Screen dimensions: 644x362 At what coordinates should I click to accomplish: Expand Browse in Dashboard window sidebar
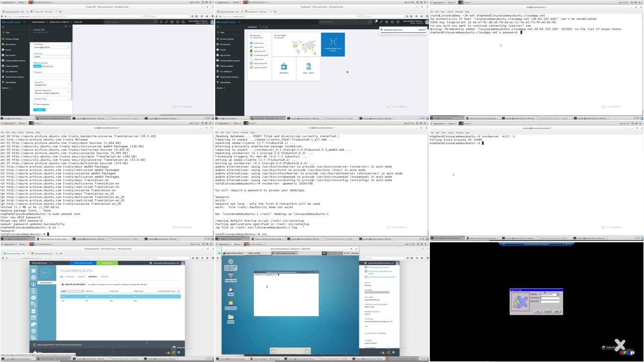coord(221,88)
